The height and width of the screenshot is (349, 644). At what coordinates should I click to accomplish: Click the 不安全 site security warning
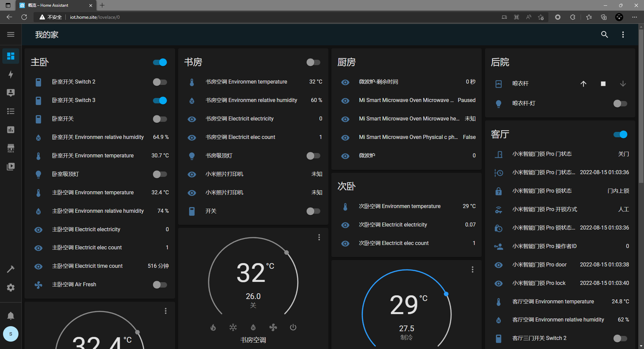pos(51,17)
